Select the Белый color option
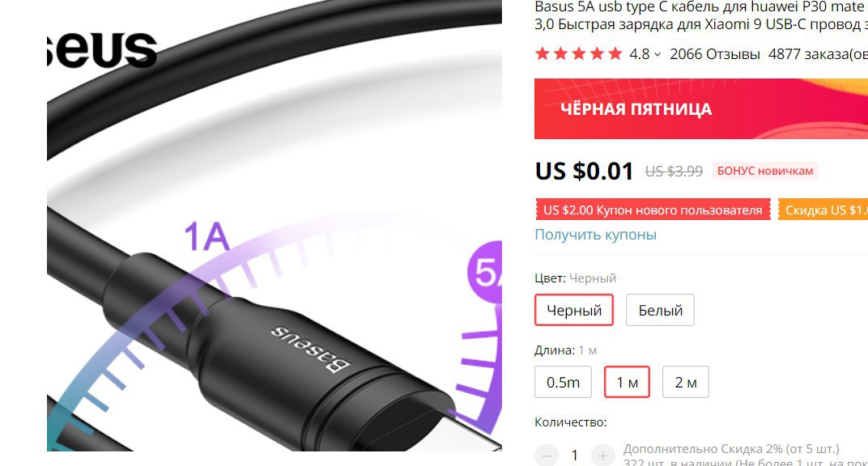Image resolution: width=868 pixels, height=466 pixels. click(660, 310)
